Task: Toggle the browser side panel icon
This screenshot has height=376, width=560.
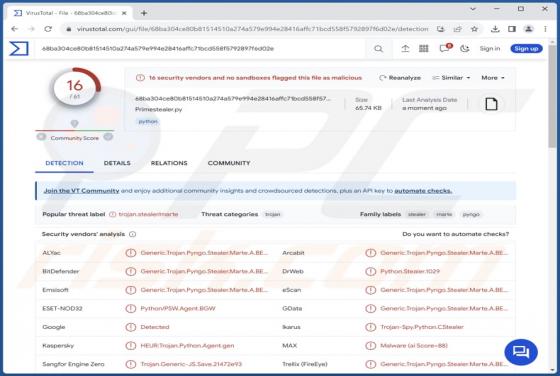Action: [512, 29]
